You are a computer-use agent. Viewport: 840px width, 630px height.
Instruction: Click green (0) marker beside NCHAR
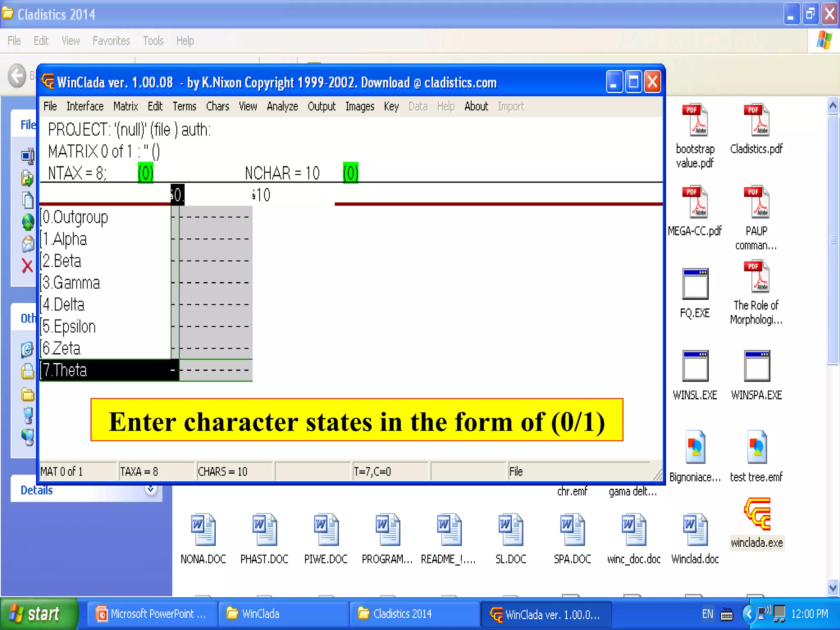coord(351,173)
